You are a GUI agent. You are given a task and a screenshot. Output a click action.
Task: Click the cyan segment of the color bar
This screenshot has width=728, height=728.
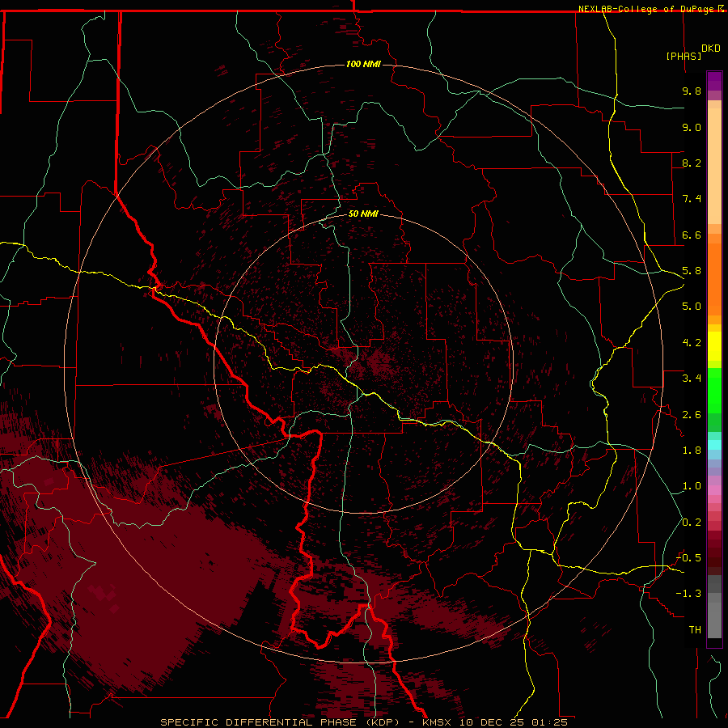pos(714,445)
